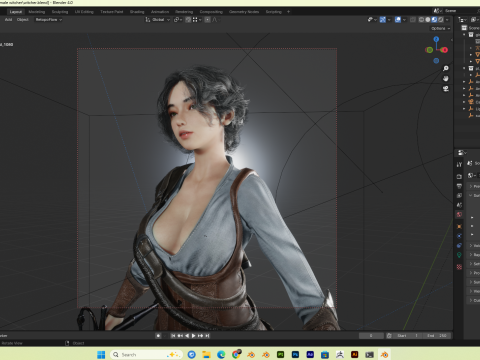
Task: Click the green Y axis circle on the gizmo
Action: [429, 50]
